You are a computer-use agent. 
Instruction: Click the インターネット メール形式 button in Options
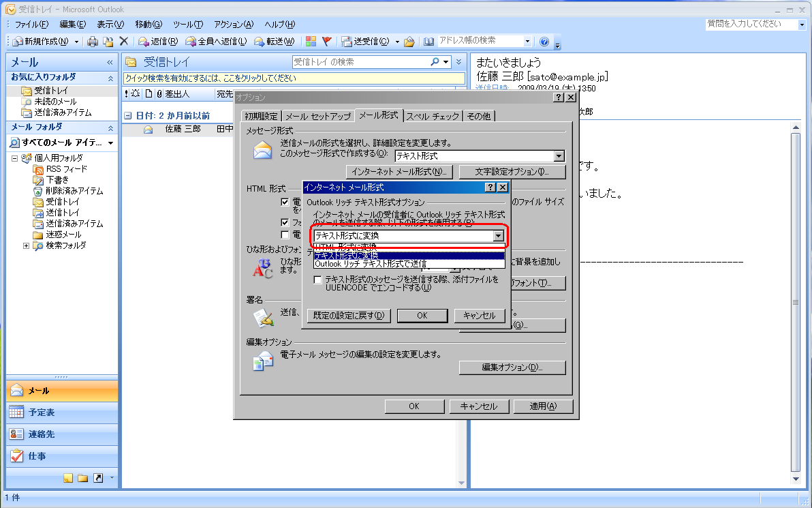pyautogui.click(x=399, y=172)
